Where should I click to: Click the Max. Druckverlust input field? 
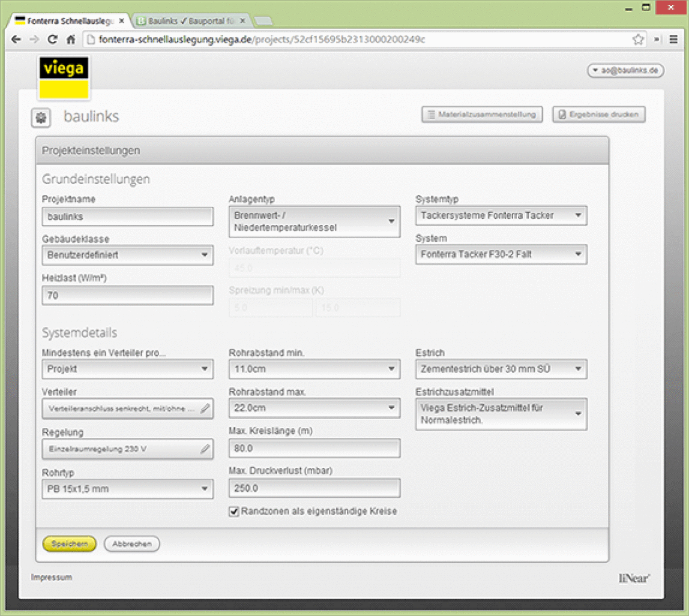(x=314, y=488)
